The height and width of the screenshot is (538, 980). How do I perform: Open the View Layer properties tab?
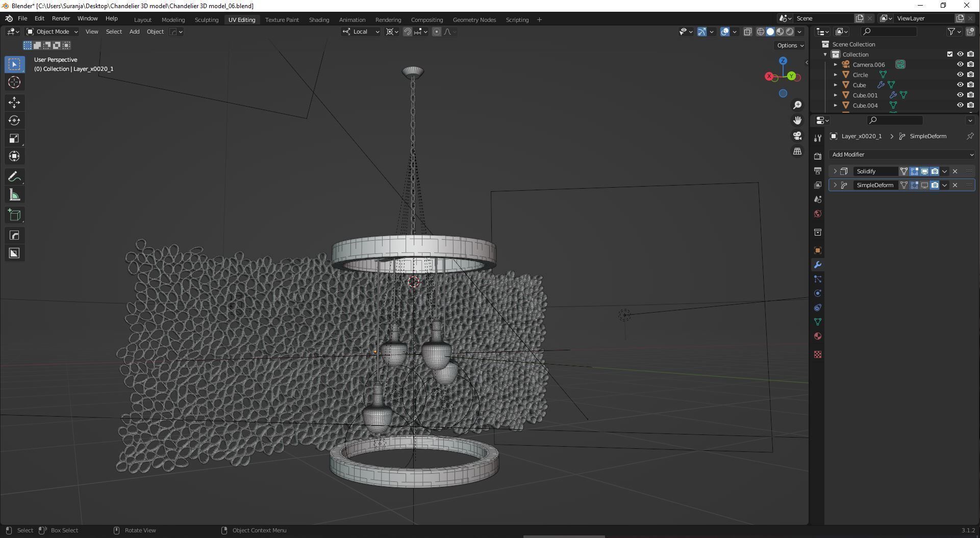tap(818, 185)
